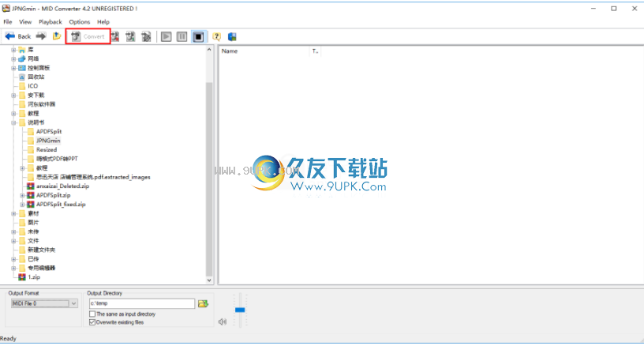Click the 控制面板 control panel icon

(x=22, y=68)
